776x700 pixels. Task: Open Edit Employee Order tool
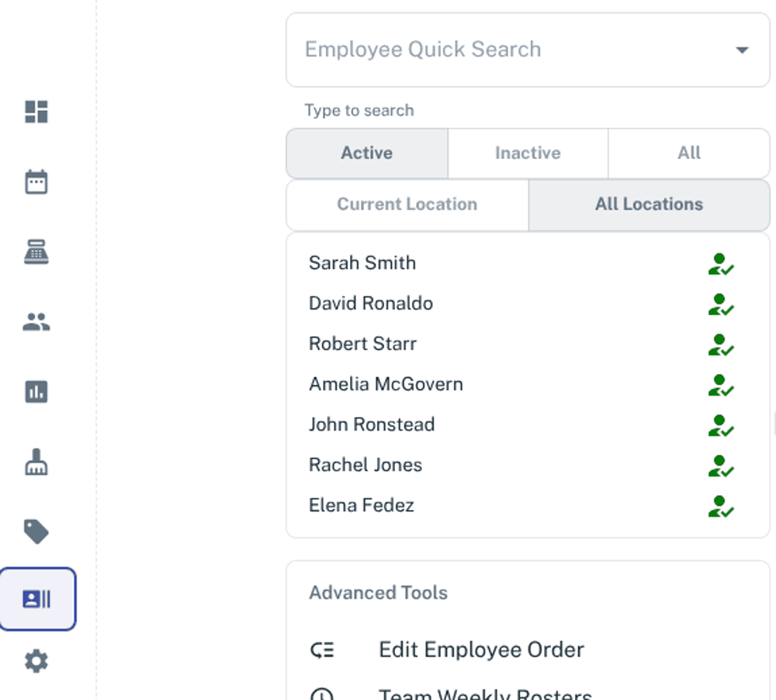[x=481, y=650]
